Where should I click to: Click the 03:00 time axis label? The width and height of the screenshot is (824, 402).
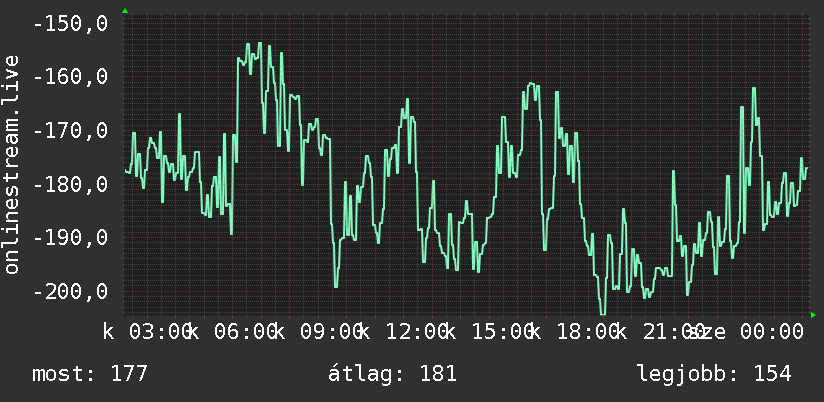[x=160, y=332]
